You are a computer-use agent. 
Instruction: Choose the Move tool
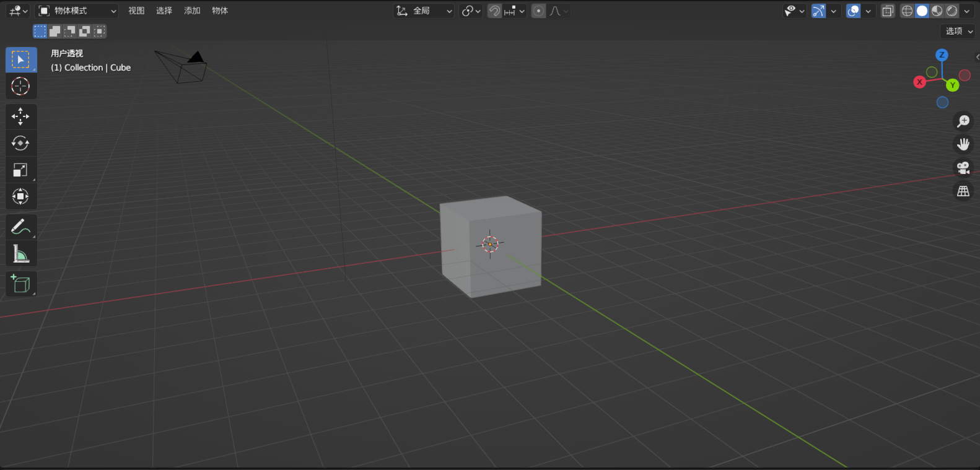tap(21, 116)
